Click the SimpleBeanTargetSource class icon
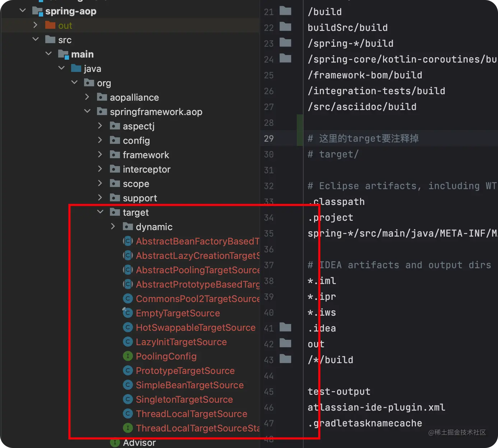Screen dimensions: 498x448 coord(128,385)
